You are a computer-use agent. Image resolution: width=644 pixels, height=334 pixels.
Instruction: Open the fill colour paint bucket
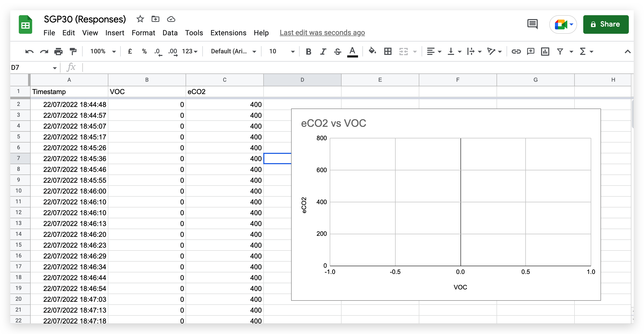[x=372, y=51]
